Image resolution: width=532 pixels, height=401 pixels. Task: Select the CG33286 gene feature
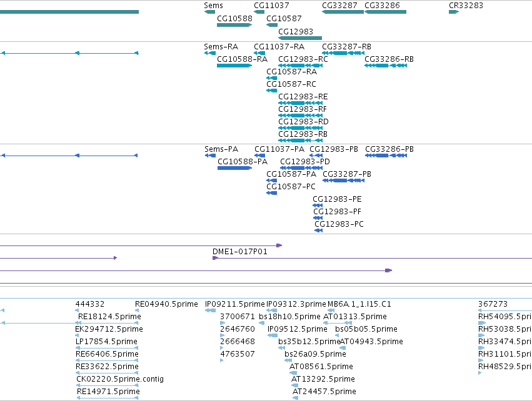[x=385, y=12]
